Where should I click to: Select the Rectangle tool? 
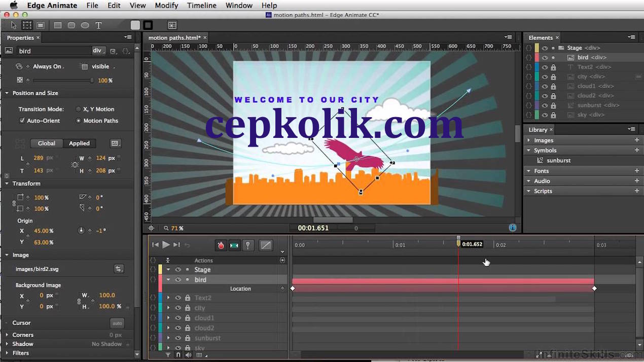[58, 25]
